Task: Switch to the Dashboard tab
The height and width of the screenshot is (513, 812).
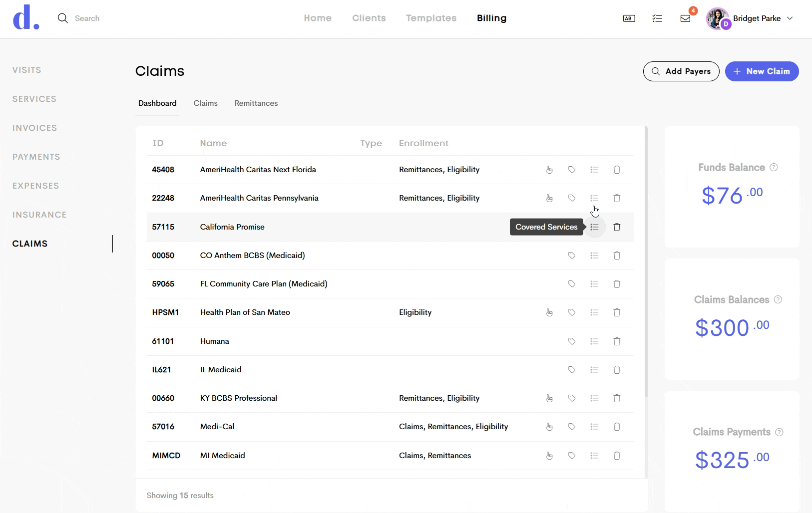Action: tap(157, 103)
